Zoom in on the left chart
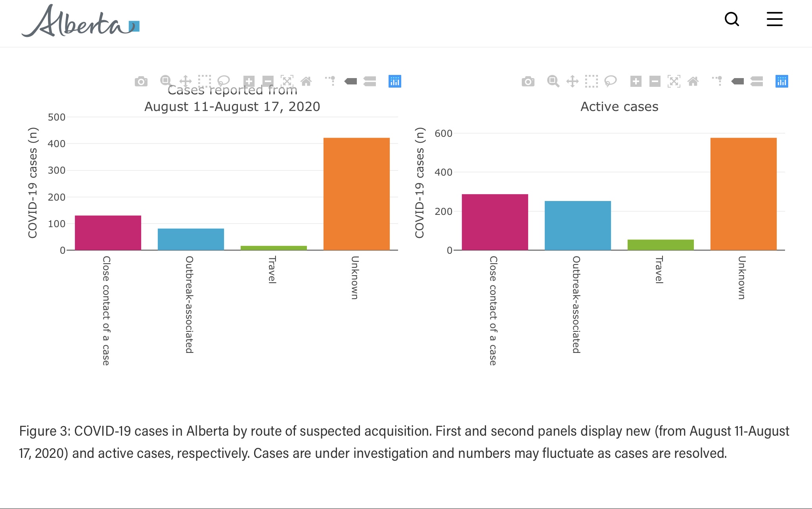812x509 pixels. [249, 81]
